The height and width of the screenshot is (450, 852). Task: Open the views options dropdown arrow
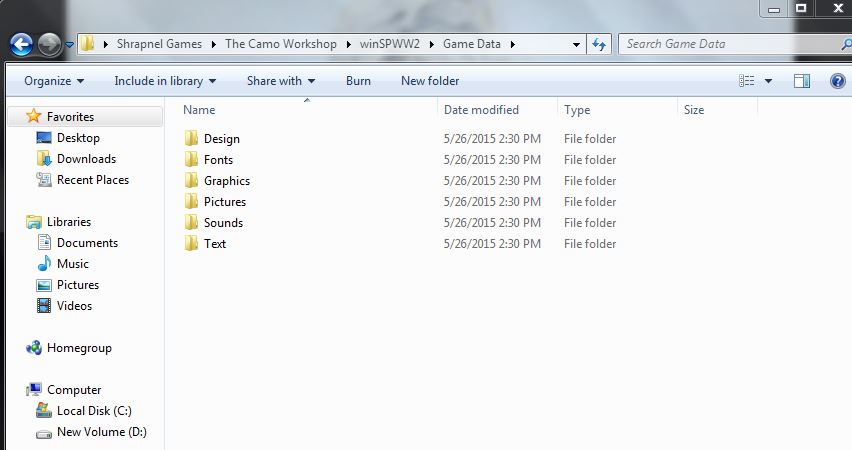768,81
